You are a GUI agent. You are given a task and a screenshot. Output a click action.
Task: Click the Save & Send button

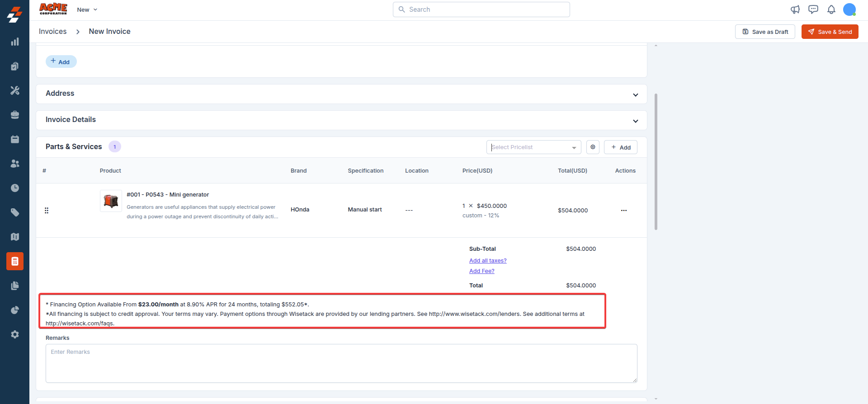point(830,32)
